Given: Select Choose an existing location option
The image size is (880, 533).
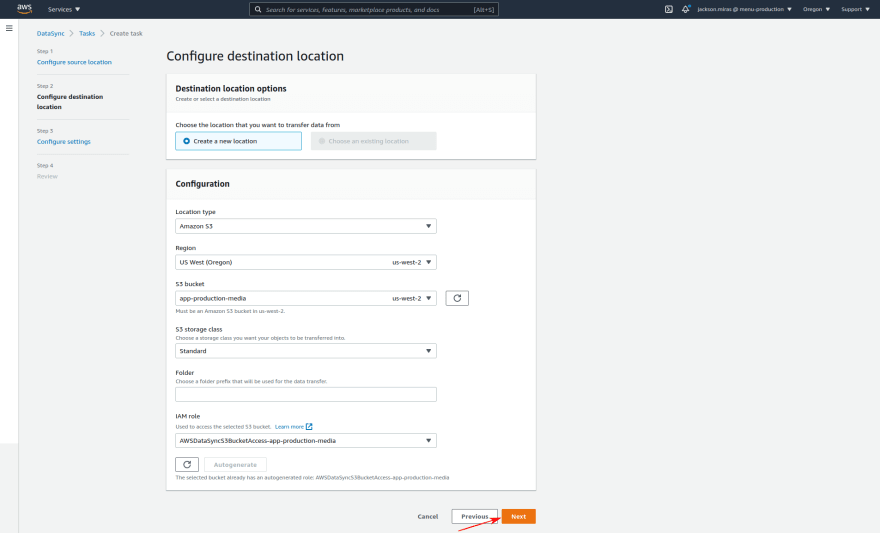Looking at the screenshot, I should click(x=373, y=141).
